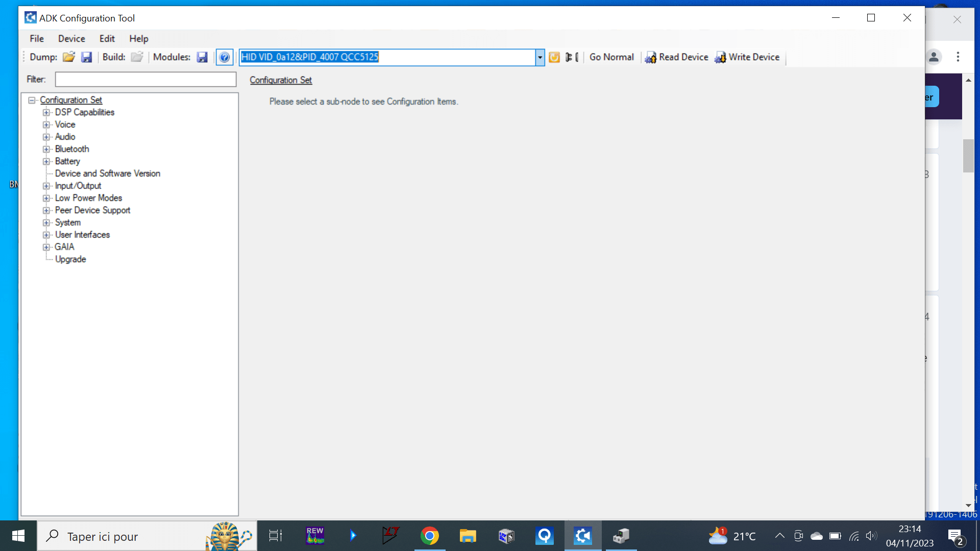Click the device name field showing QCC5125
Viewport: 980px width, 551px height.
[387, 57]
